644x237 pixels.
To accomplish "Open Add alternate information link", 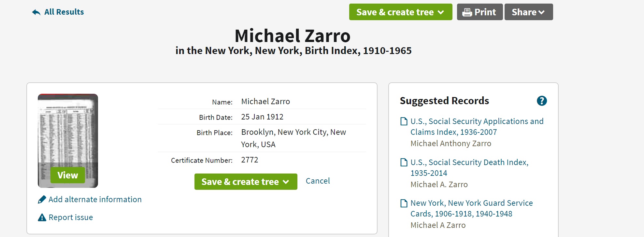I will pos(95,200).
